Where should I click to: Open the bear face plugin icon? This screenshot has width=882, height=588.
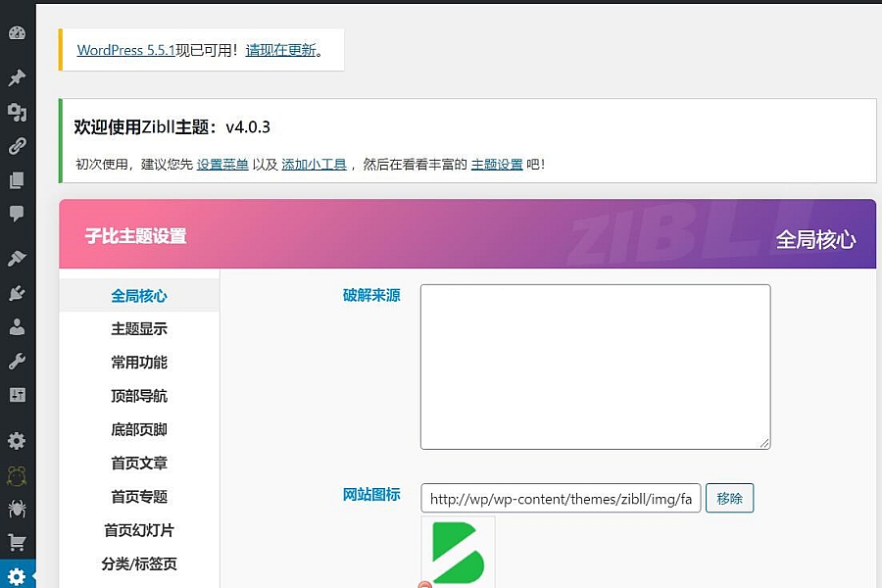click(17, 476)
